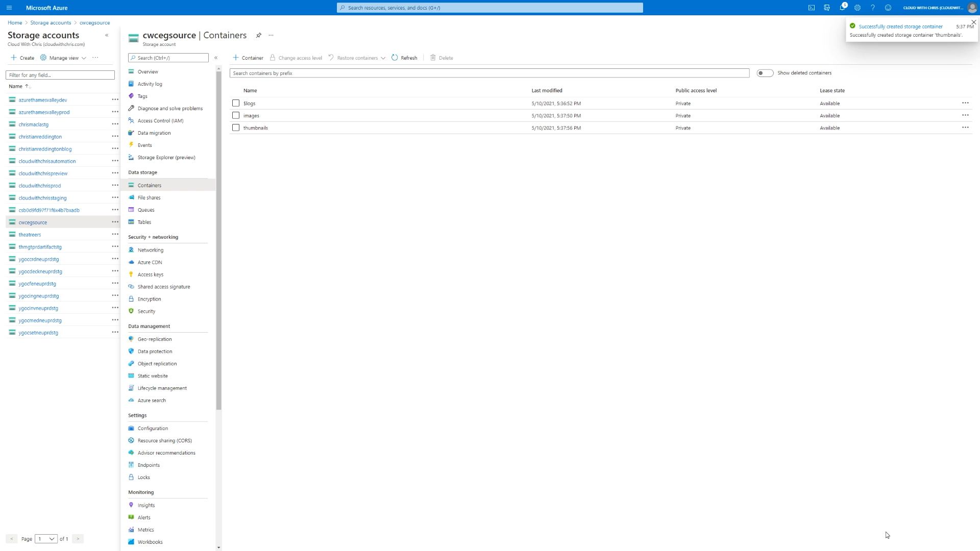Open Storage Explorer (preview)
The width and height of the screenshot is (980, 551).
click(166, 157)
